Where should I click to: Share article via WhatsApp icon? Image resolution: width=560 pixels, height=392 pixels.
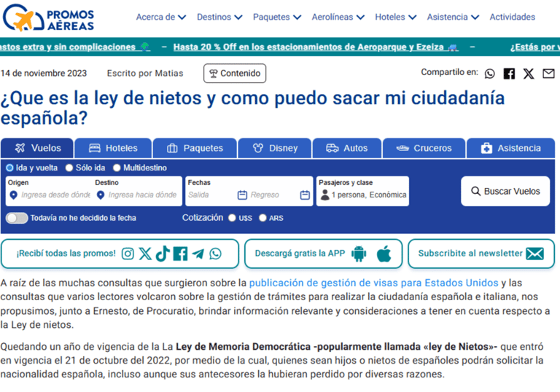point(490,74)
